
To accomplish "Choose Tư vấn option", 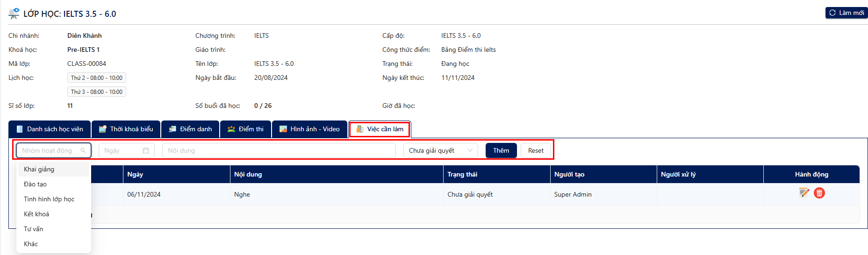I will click(54, 229).
